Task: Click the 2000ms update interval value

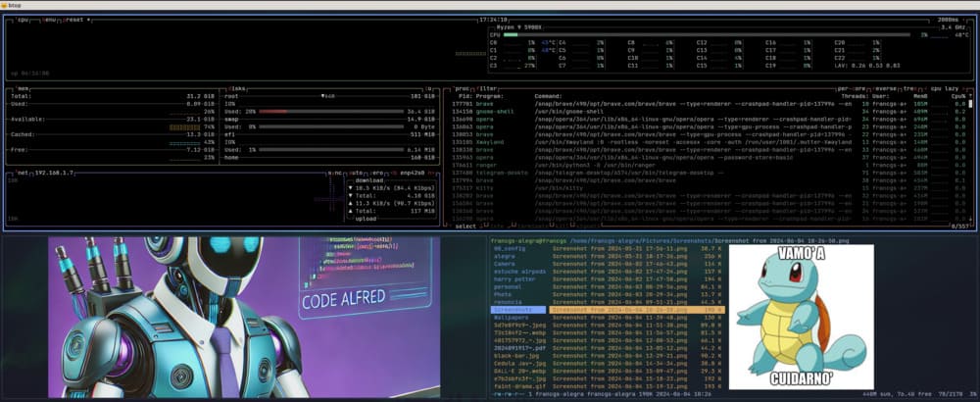Action: point(948,20)
